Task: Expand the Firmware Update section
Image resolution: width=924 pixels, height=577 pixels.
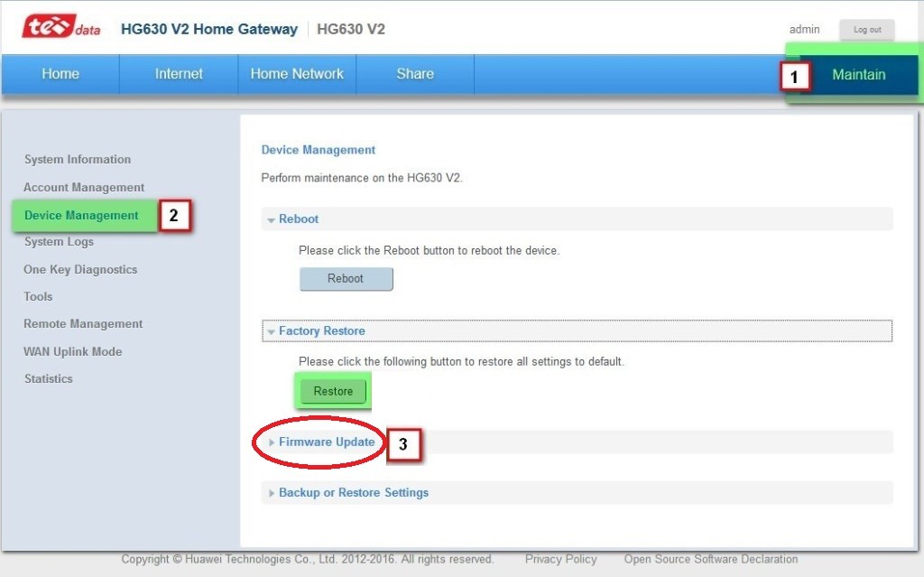Action: pyautogui.click(x=577, y=442)
